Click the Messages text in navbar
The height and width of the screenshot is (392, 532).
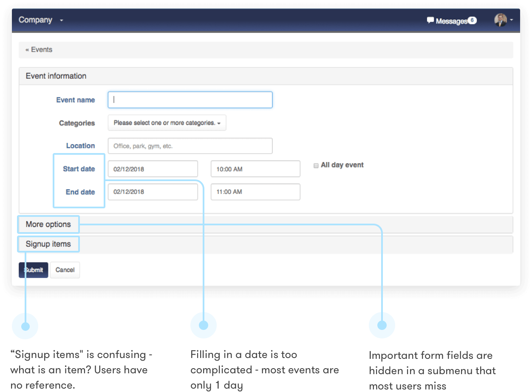point(451,21)
